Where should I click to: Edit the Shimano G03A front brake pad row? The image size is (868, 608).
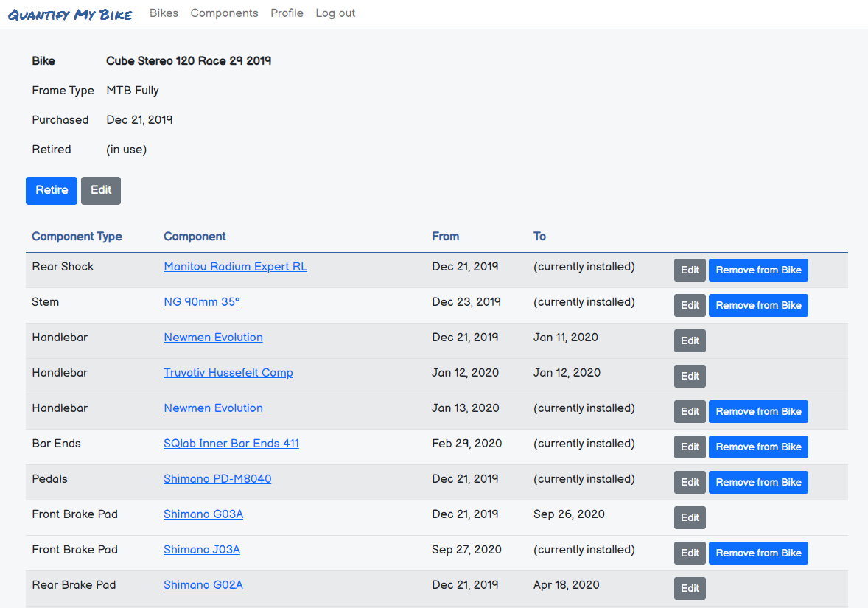click(690, 518)
